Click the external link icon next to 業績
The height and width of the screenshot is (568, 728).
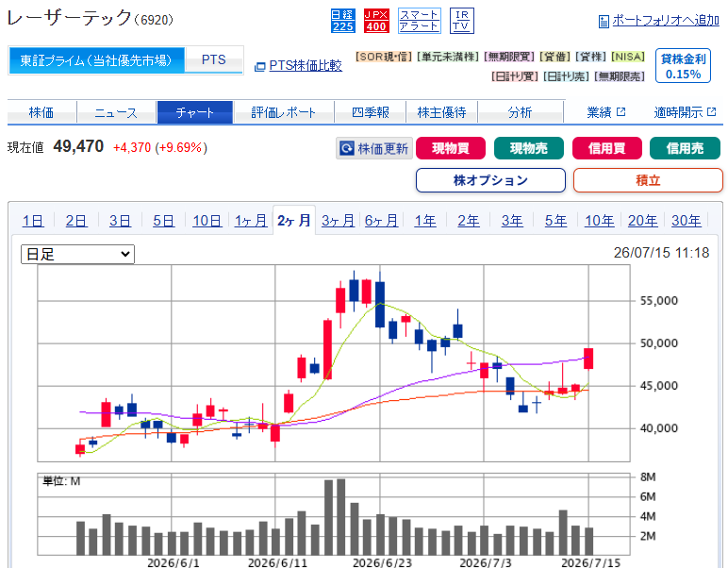(620, 112)
